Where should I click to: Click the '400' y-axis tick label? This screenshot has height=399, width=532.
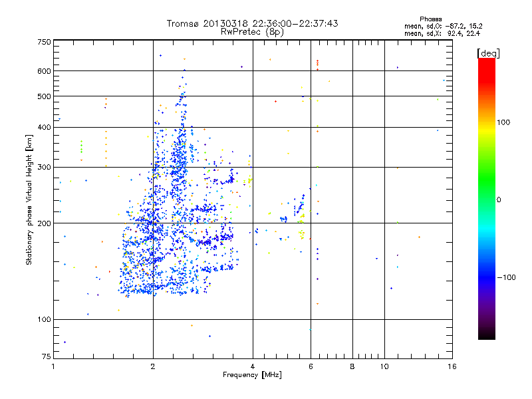point(44,127)
